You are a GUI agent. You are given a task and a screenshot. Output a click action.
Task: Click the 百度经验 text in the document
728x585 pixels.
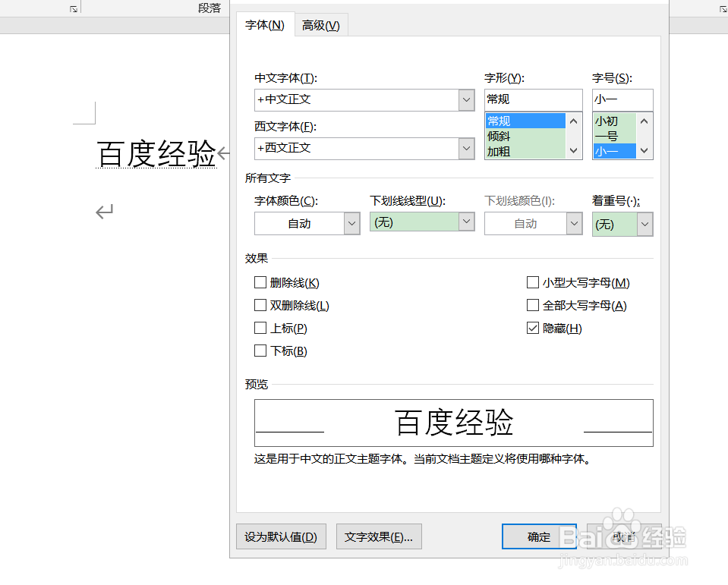pos(156,154)
